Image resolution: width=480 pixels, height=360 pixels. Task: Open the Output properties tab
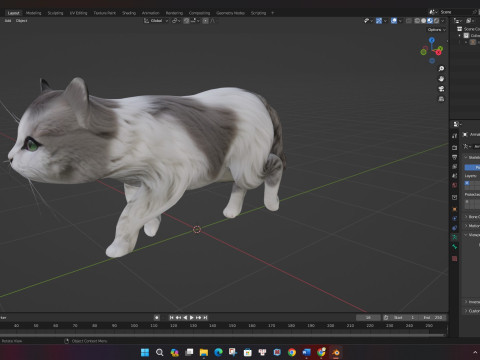[x=454, y=157]
